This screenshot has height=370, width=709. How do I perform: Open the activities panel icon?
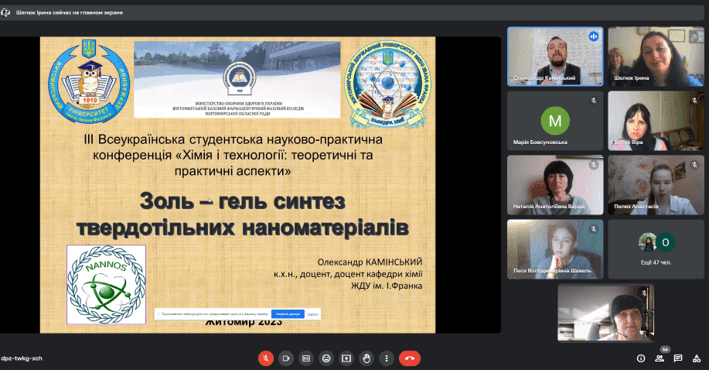tap(696, 358)
